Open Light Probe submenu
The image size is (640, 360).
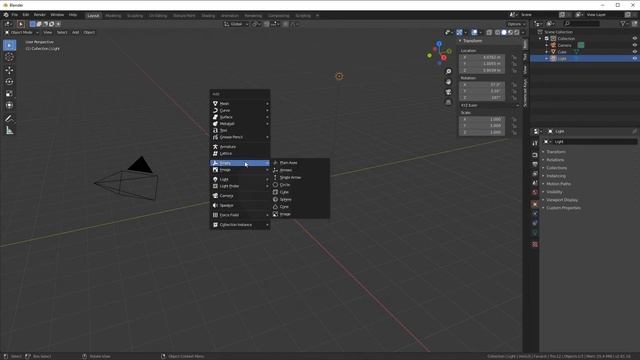click(x=240, y=186)
